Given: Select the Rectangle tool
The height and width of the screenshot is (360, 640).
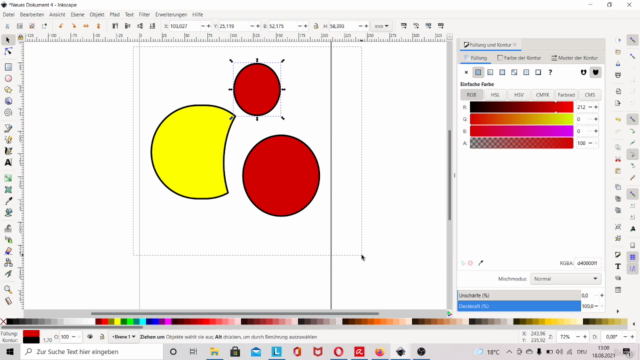Looking at the screenshot, I should tap(8, 67).
